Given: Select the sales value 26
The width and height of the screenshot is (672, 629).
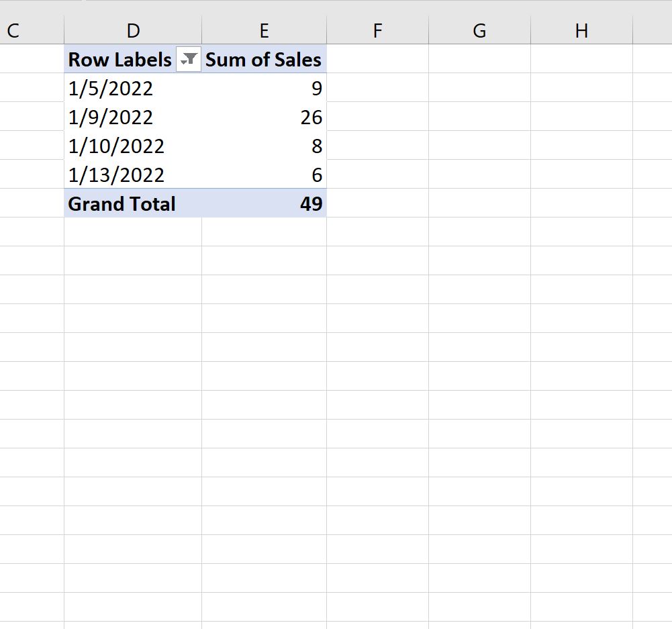Looking at the screenshot, I should tap(264, 117).
